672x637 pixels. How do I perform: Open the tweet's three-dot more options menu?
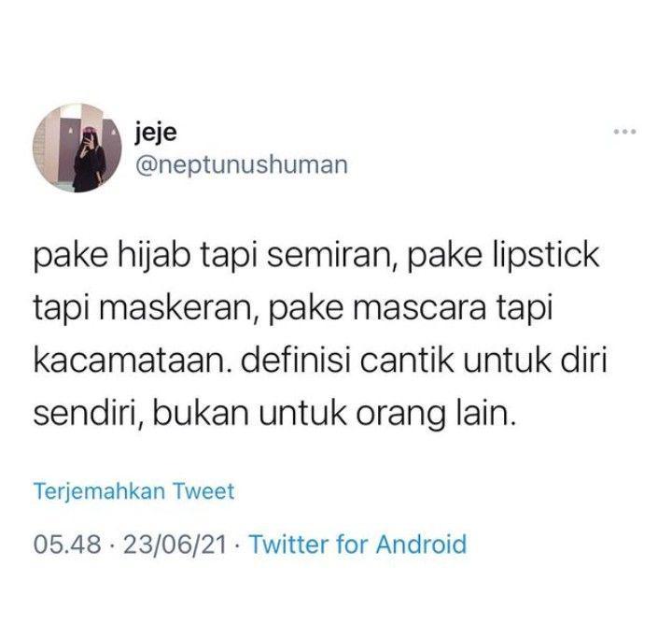click(x=624, y=132)
